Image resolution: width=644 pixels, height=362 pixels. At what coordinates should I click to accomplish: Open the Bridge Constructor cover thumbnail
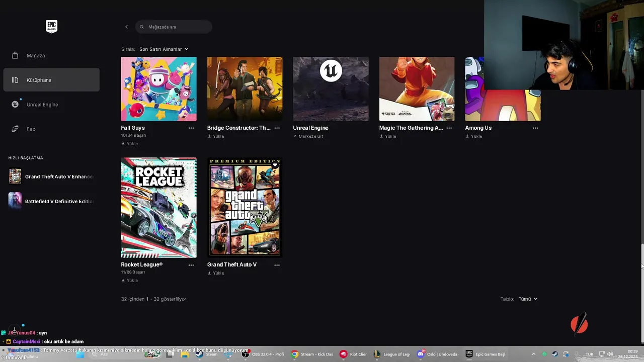[245, 89]
